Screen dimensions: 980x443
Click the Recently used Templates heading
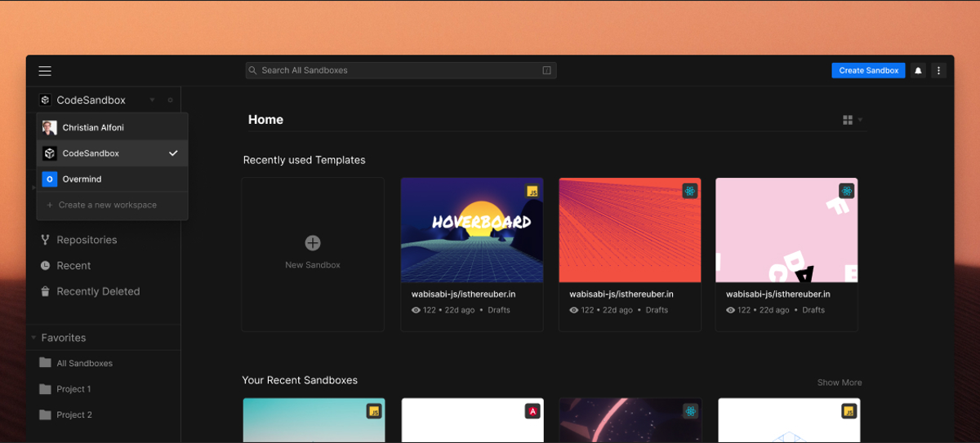(x=304, y=160)
